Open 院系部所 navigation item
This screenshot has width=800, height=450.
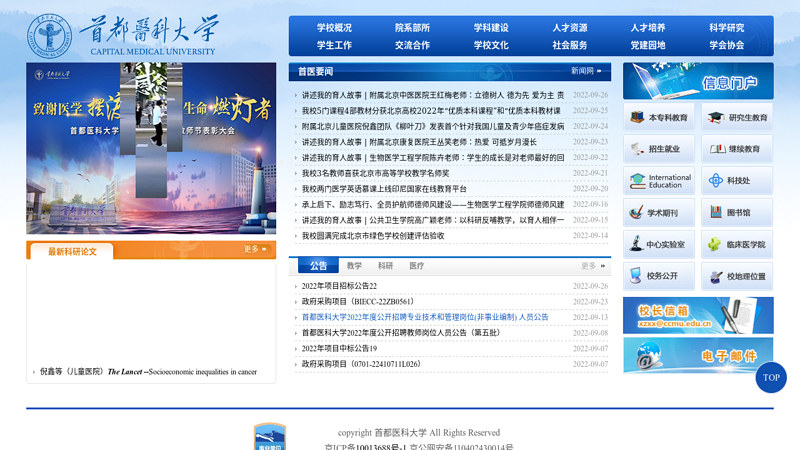coord(412,28)
